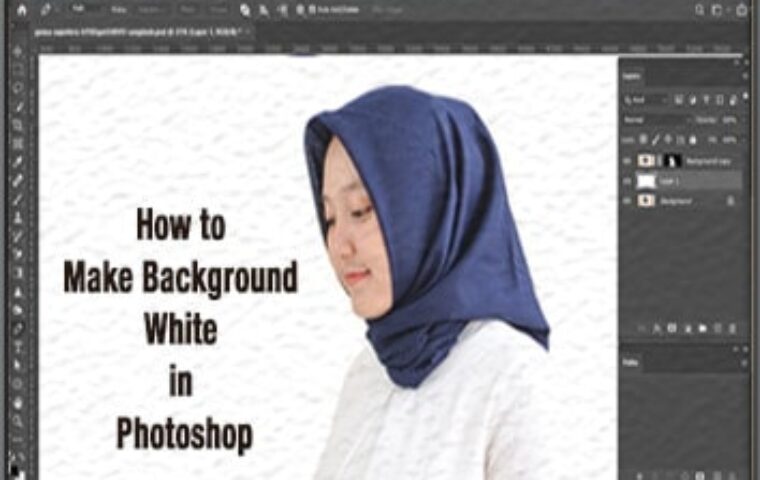Select the History Brush tool
Image resolution: width=760 pixels, height=480 pixels.
click(18, 236)
